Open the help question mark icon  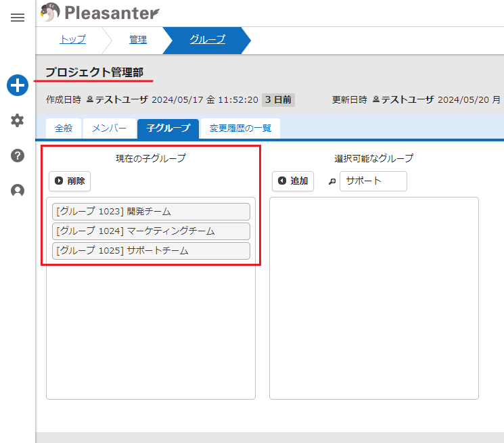18,156
